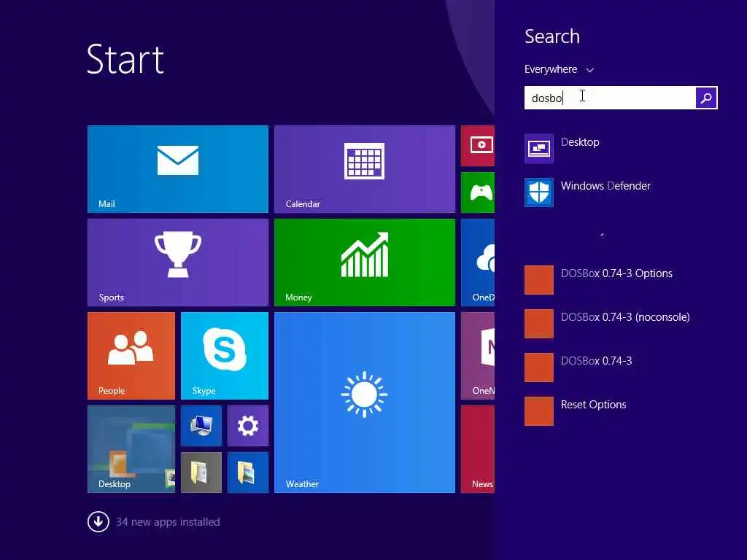The height and width of the screenshot is (560, 747).
Task: Launch the Sports tile
Action: (x=178, y=262)
